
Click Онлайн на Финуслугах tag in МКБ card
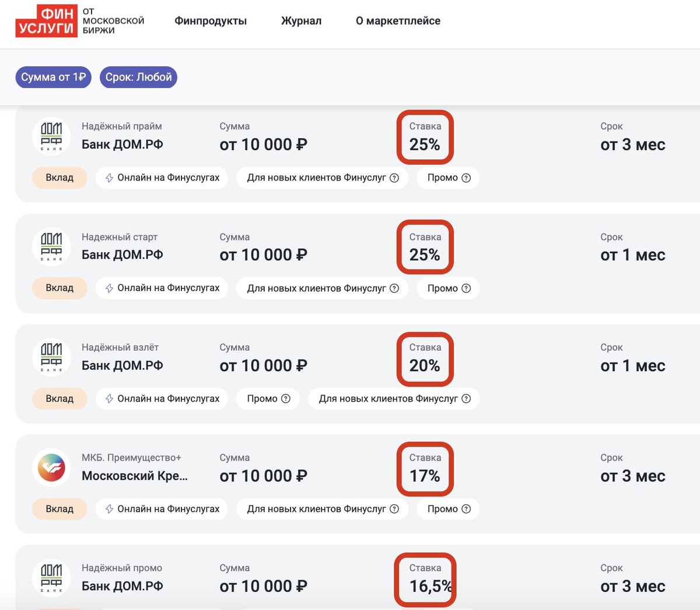[x=162, y=509]
